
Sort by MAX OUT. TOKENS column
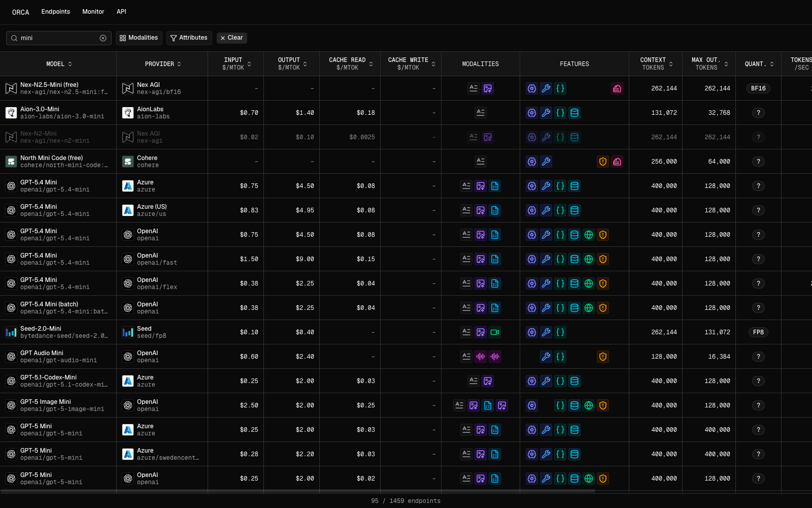(710, 63)
